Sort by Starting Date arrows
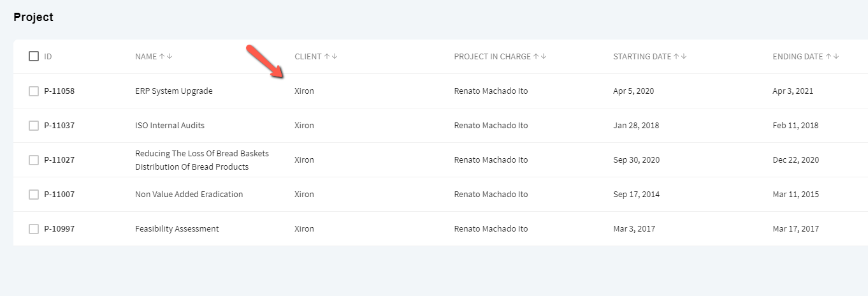 tap(680, 56)
